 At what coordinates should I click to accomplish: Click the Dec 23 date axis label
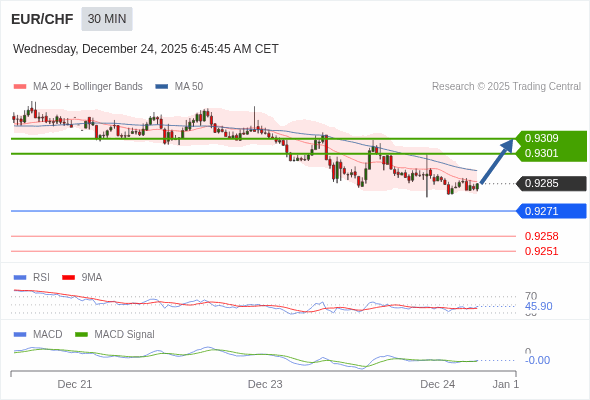pyautogui.click(x=265, y=384)
